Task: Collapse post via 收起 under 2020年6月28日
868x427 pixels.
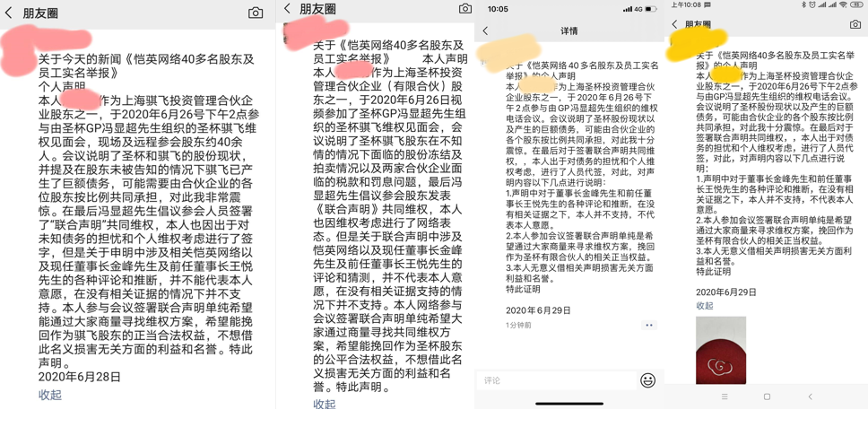Action: [x=50, y=395]
